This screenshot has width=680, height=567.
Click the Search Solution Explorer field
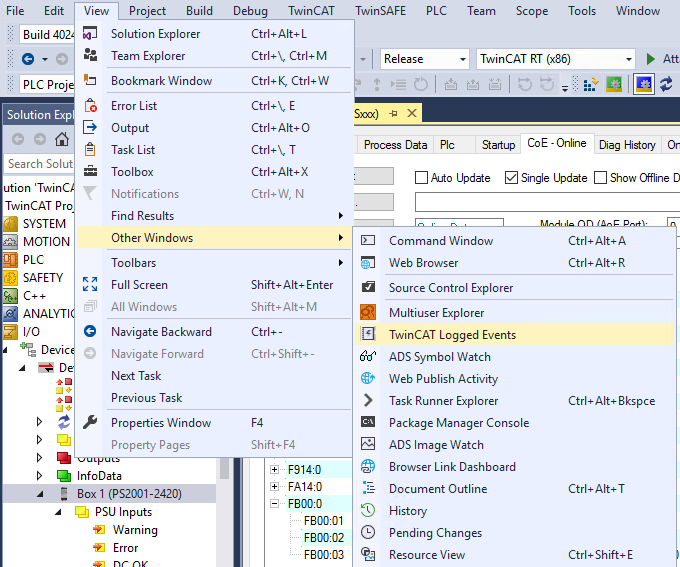click(x=39, y=164)
